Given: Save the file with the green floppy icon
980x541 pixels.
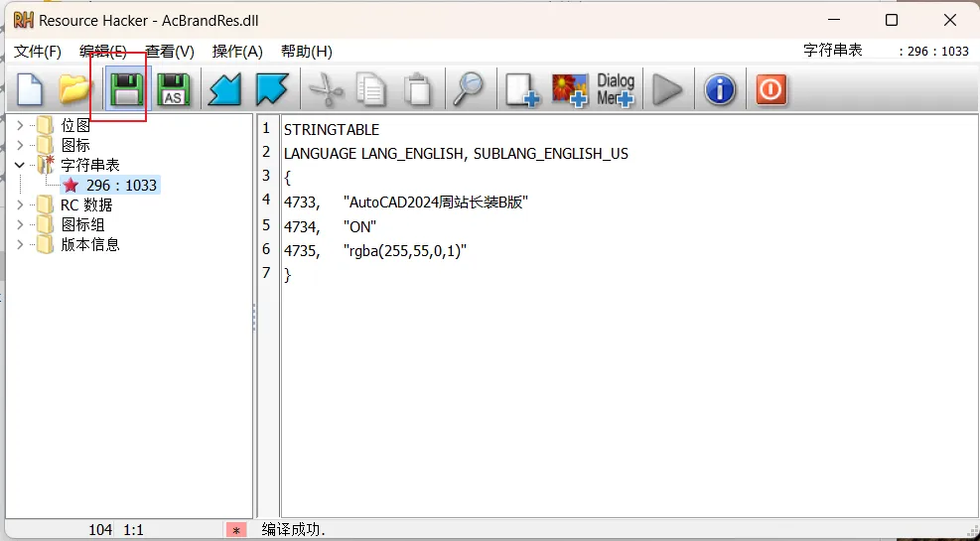Looking at the screenshot, I should 127,89.
